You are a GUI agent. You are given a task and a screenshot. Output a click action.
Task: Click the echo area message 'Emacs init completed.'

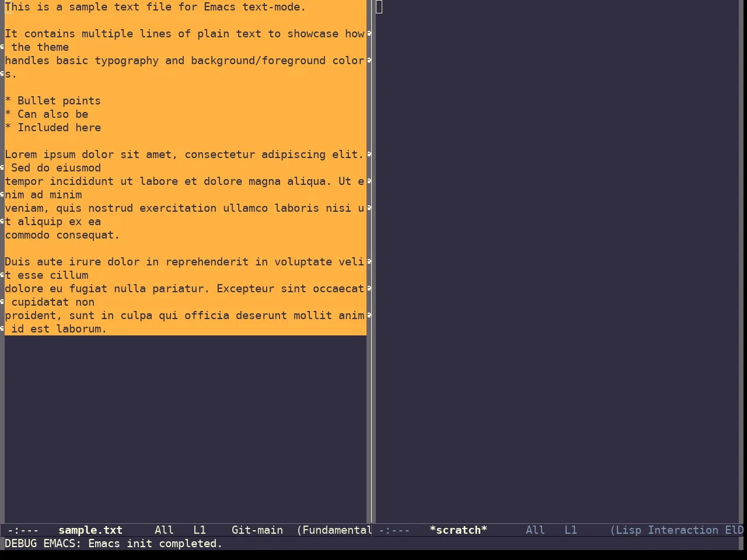(155, 544)
